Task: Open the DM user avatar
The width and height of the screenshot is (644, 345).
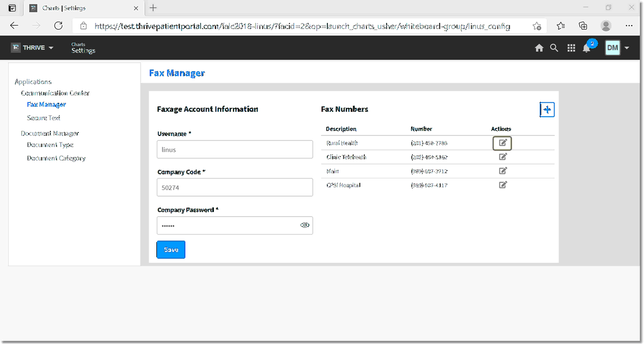Action: (x=613, y=48)
